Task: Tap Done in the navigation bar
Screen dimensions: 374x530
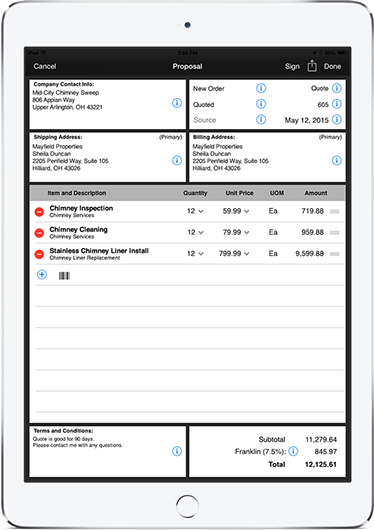Action: point(332,66)
